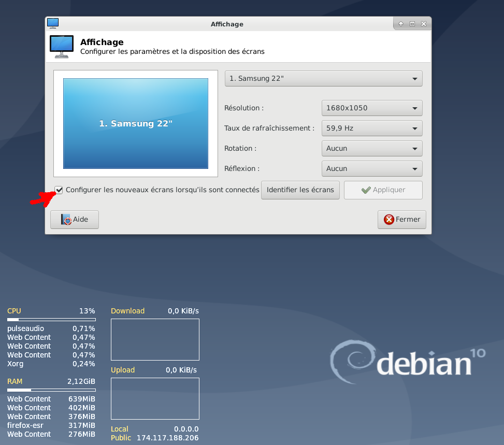This screenshot has height=445, width=504.
Task: Click the Download network graph box
Action: click(155, 340)
